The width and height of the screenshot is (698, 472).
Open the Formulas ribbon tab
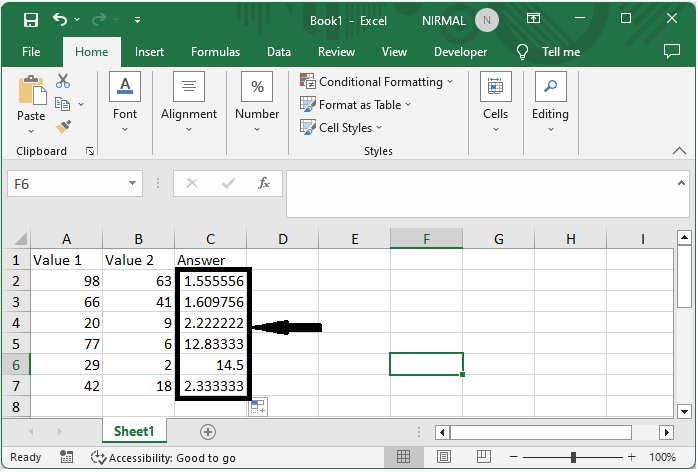click(215, 52)
